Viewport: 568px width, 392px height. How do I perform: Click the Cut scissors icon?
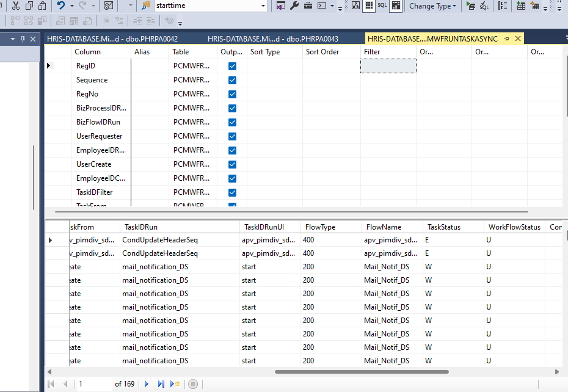tap(15, 5)
